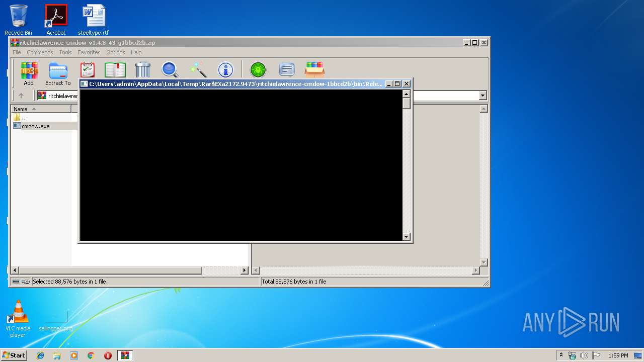
Task: Click the status bar drive icon
Action: click(x=16, y=282)
